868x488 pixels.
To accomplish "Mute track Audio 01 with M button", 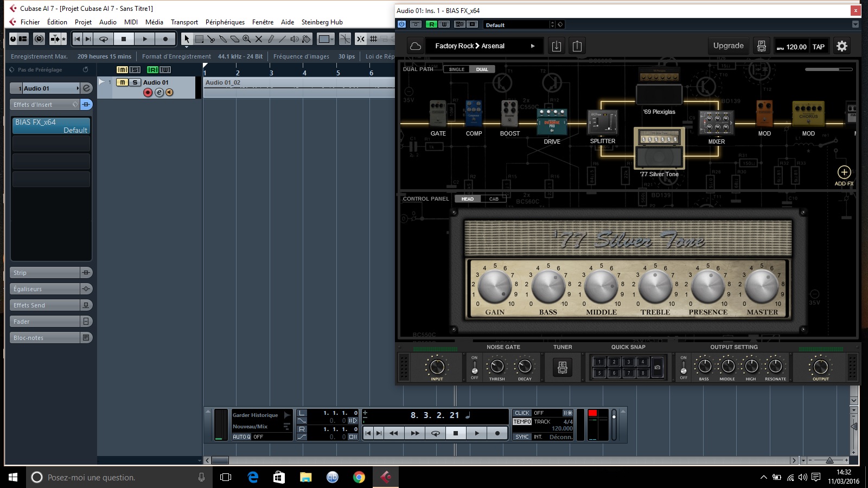I will tap(123, 82).
